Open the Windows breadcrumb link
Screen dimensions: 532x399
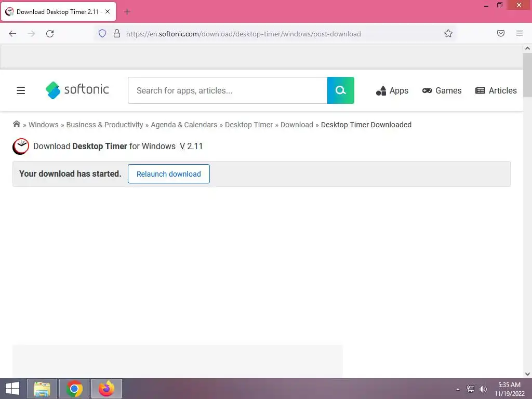[x=44, y=125]
